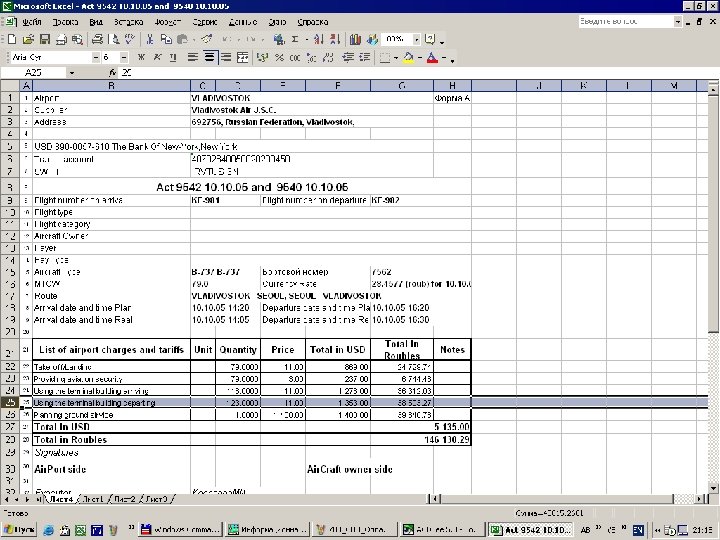This screenshot has width=720, height=540.
Task: Expand the Name Box dropdown arrow
Action: pyautogui.click(x=72, y=73)
